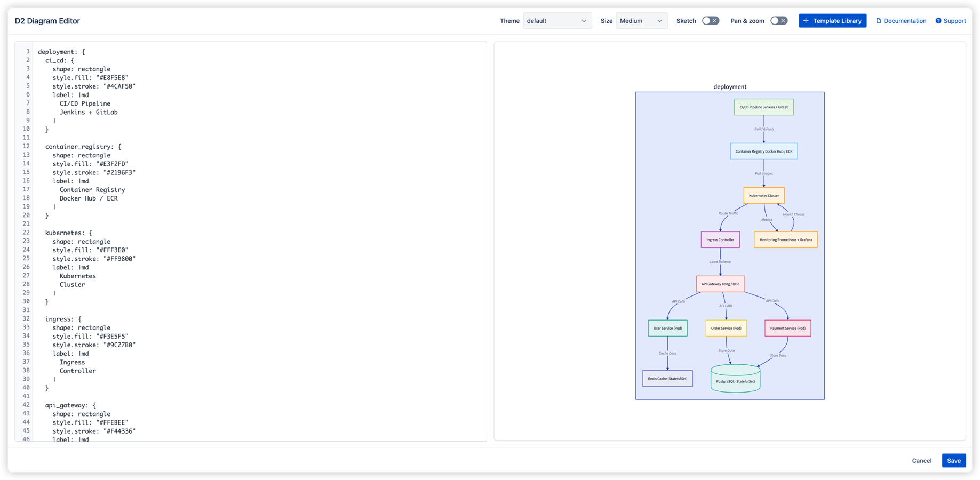Click the plus icon on Template Library button

[x=805, y=20]
